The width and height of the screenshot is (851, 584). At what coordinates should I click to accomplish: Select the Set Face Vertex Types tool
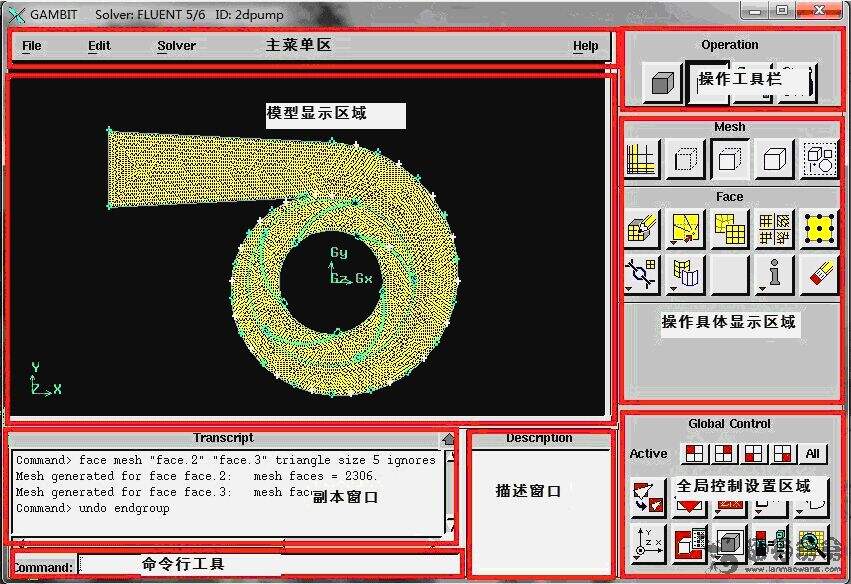coord(774,228)
